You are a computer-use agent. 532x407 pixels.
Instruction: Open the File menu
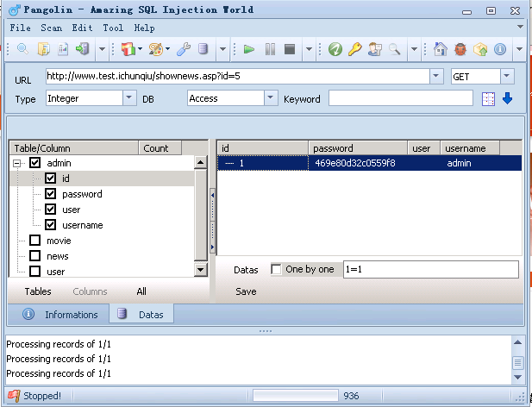[x=20, y=28]
